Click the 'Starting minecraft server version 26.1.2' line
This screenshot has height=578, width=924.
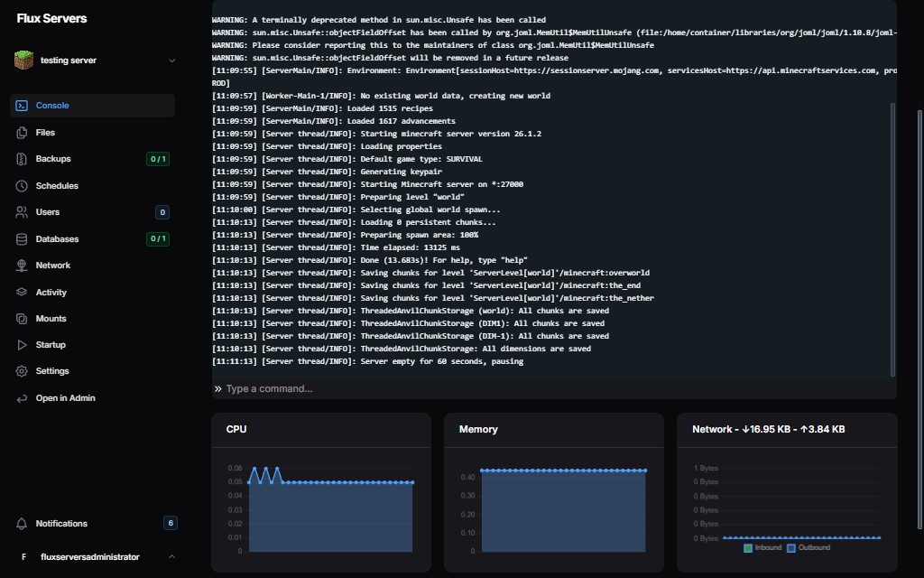pos(376,134)
